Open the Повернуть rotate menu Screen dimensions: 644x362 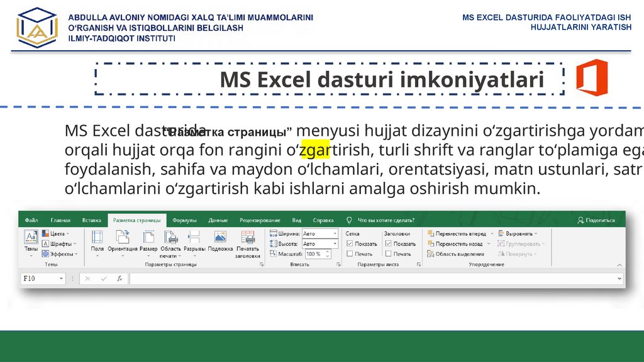(x=518, y=254)
